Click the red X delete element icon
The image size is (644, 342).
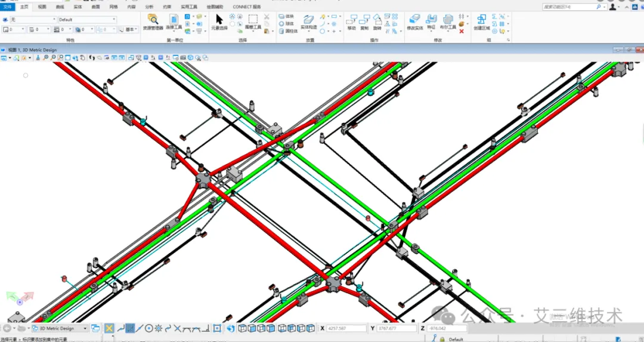point(462,31)
